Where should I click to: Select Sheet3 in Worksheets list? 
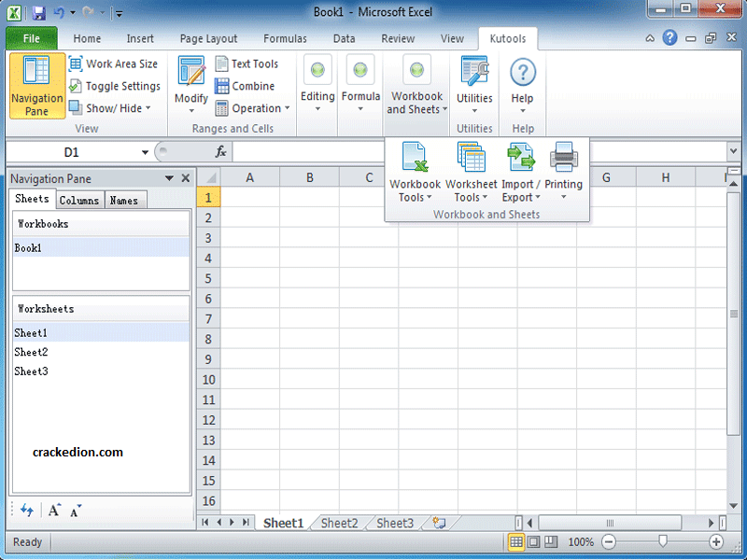[x=101, y=371]
